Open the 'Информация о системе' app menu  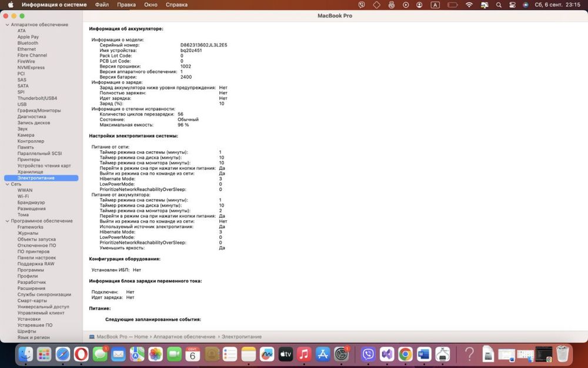(54, 5)
